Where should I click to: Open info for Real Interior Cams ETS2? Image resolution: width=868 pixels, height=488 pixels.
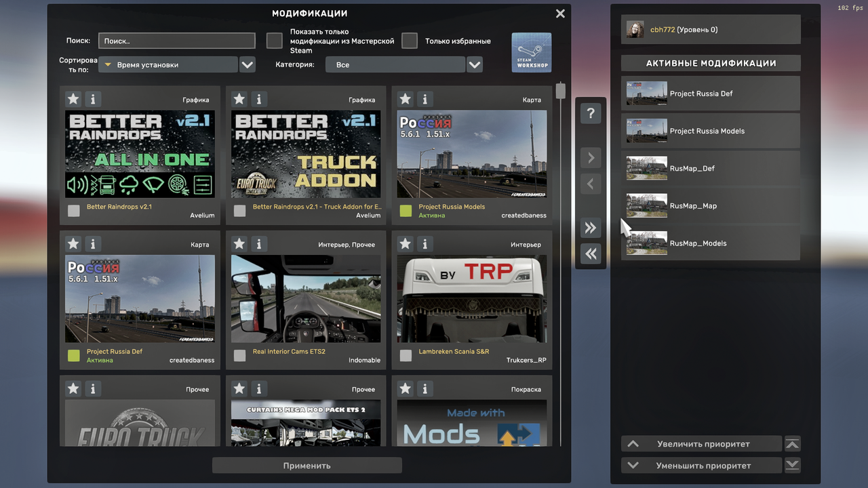[x=259, y=244]
